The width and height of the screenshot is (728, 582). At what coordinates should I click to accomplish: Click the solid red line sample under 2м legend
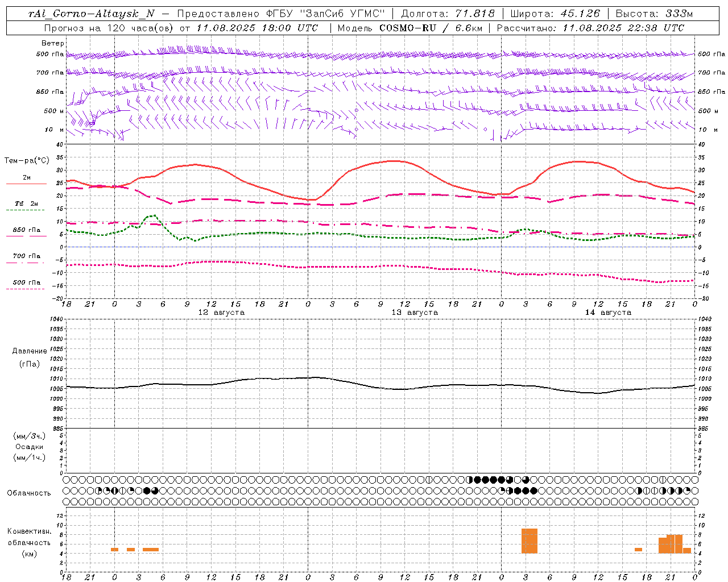coord(26,184)
